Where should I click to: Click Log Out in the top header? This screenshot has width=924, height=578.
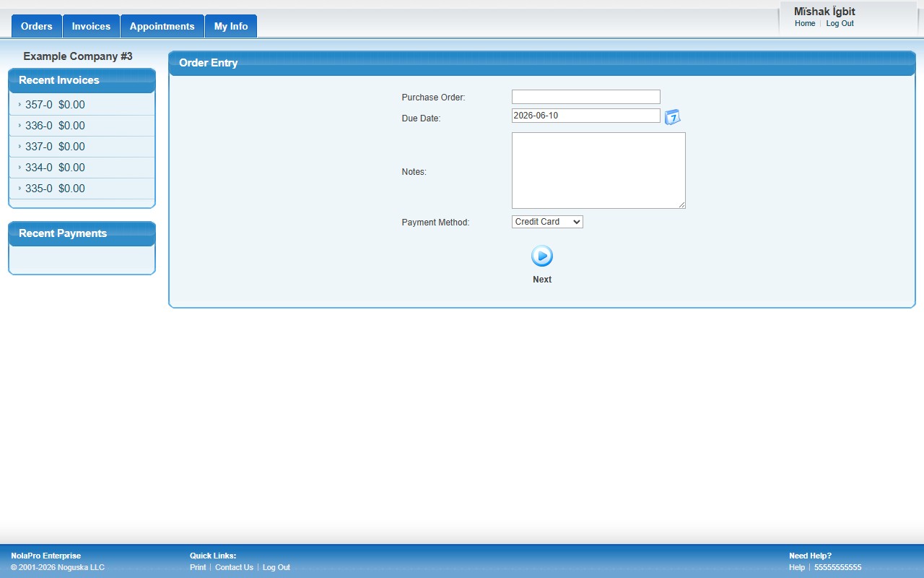[840, 23]
